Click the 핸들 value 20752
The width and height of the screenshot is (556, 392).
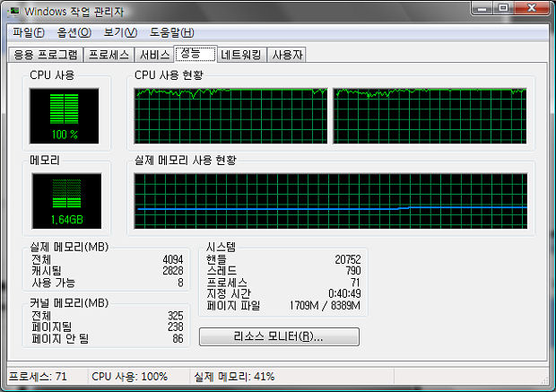[348, 259]
